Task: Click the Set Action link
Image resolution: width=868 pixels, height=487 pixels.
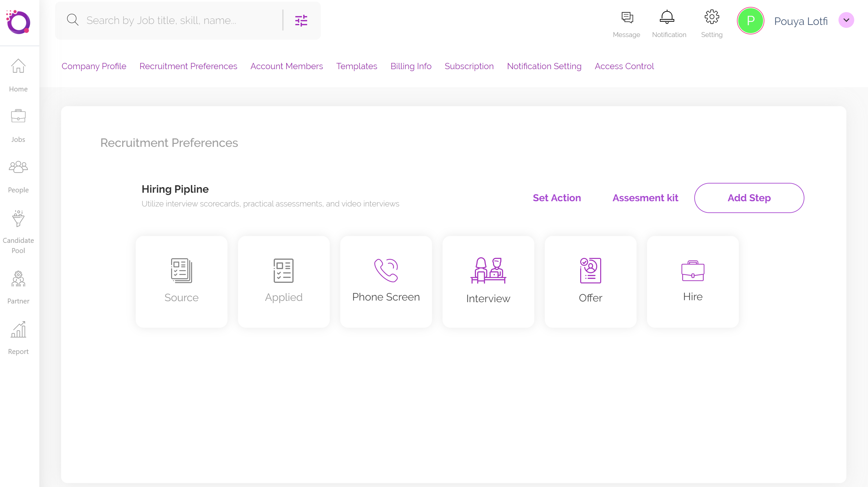Action: coord(557,198)
